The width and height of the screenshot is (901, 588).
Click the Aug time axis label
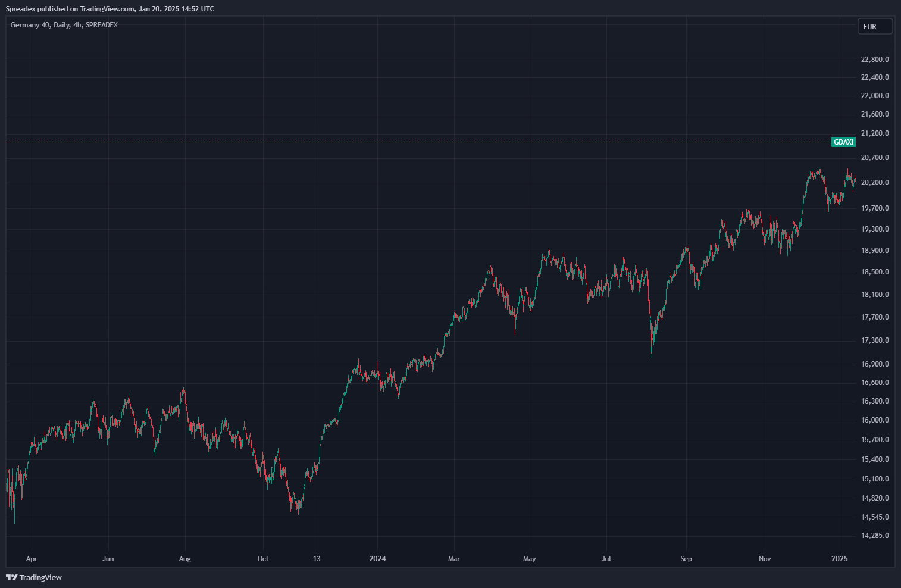[x=185, y=559]
